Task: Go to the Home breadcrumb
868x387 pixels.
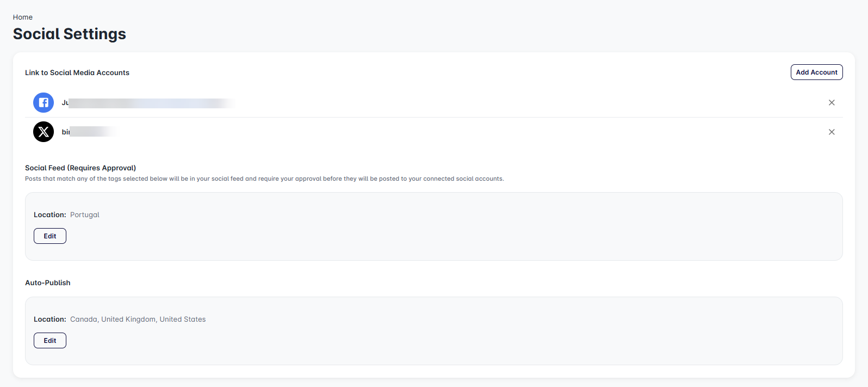Action: coord(23,17)
